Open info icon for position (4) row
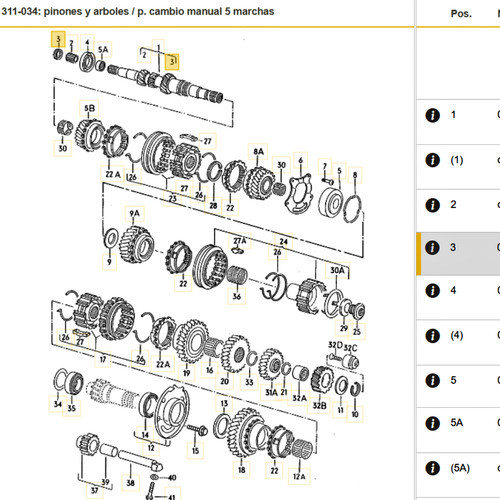This screenshot has width=500, height=500. pos(432,336)
